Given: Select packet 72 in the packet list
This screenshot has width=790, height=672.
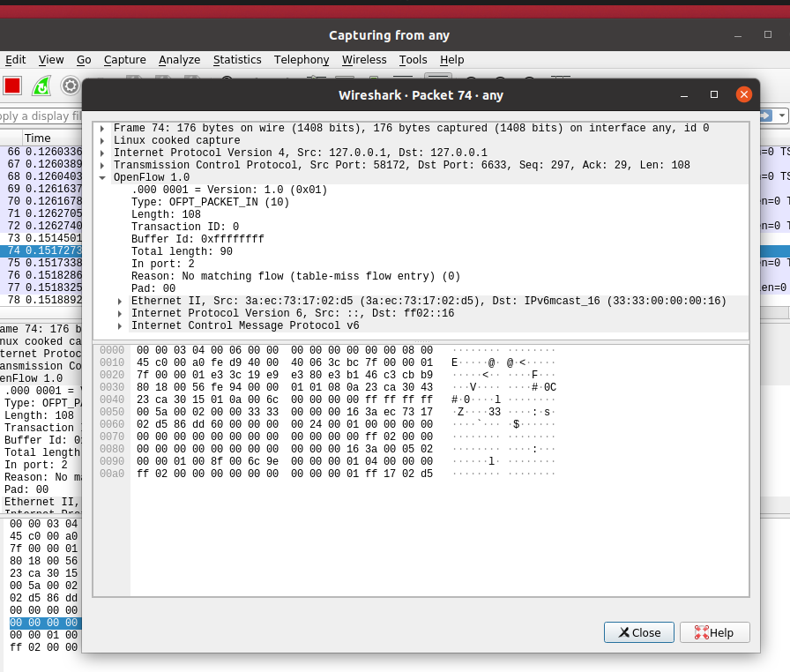Looking at the screenshot, I should click(x=41, y=226).
